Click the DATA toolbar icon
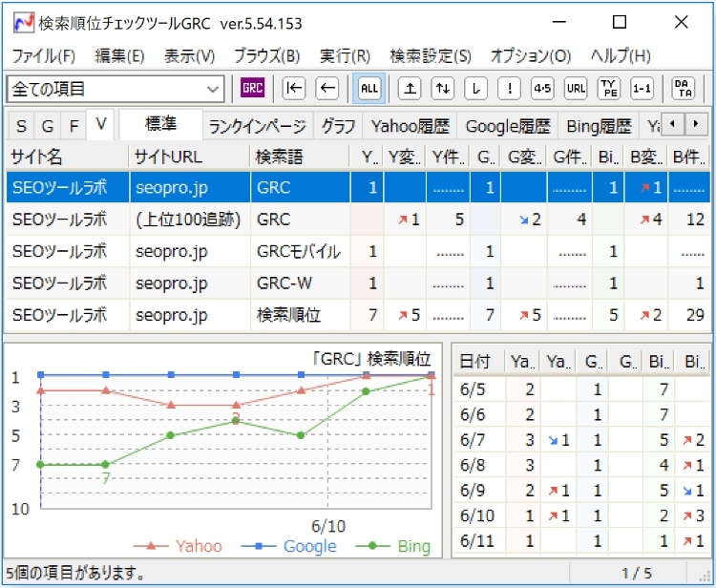 [683, 89]
